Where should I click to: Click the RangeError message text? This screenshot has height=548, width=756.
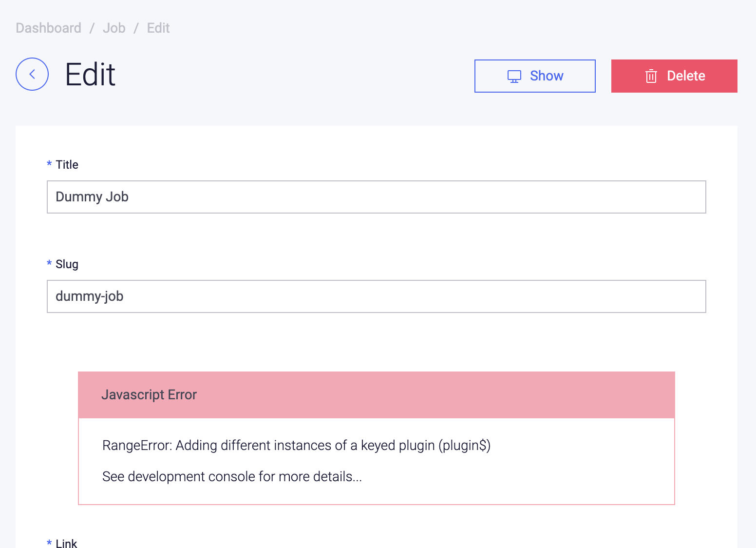click(x=296, y=445)
